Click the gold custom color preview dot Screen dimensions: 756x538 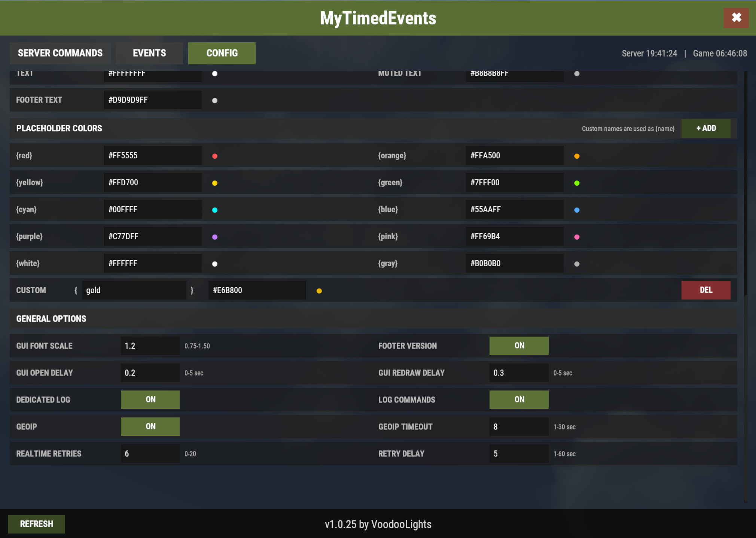(x=319, y=291)
